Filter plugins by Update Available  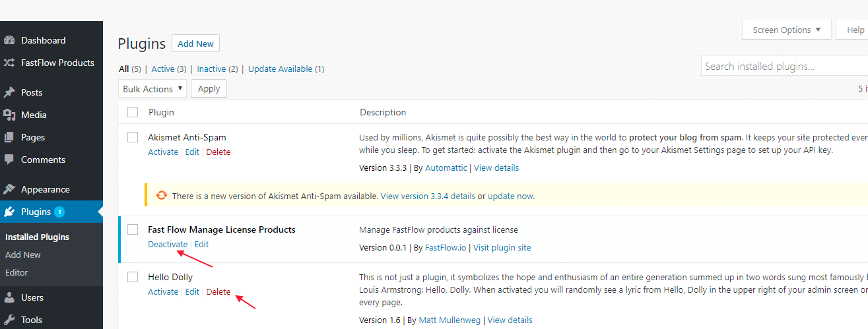[281, 69]
